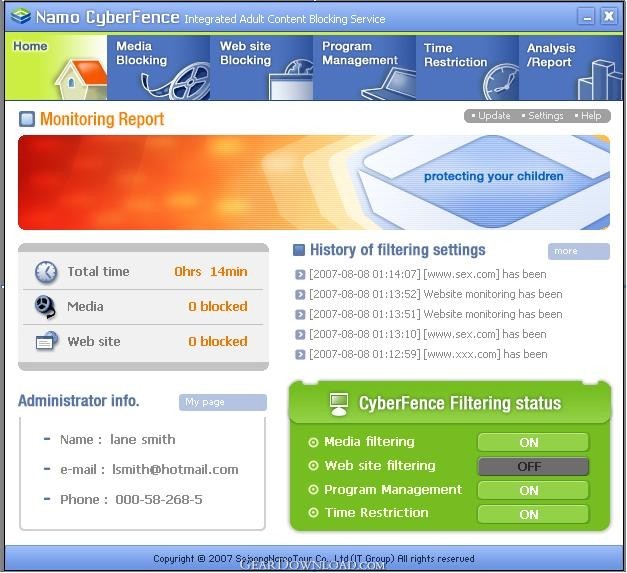Select the Time Restriction tab
This screenshot has height=573, width=627.
(467, 67)
